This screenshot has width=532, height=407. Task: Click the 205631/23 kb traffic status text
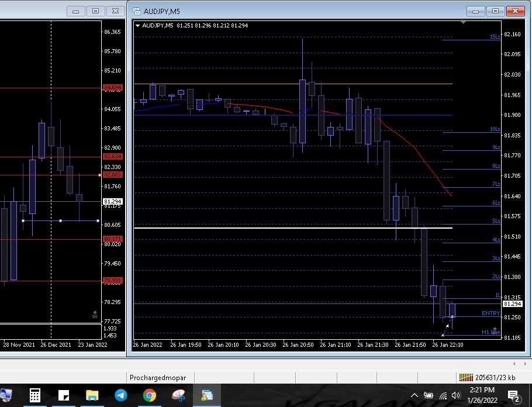(x=495, y=377)
